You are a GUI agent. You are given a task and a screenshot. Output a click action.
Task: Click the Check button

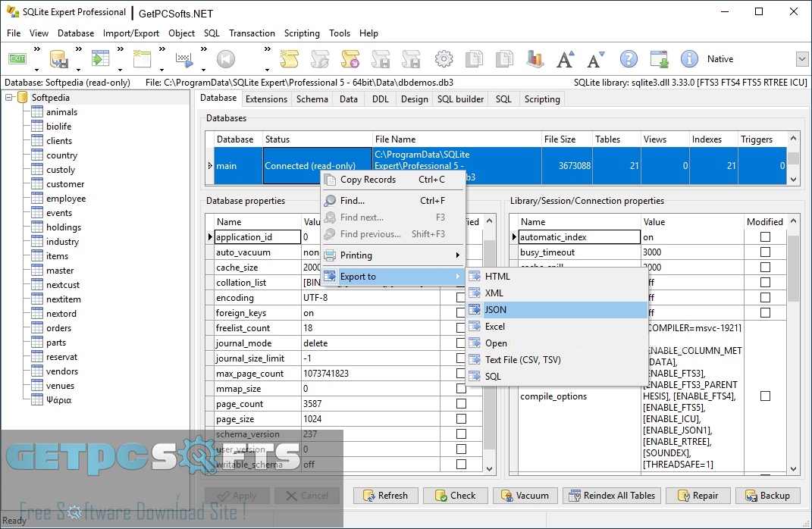456,496
